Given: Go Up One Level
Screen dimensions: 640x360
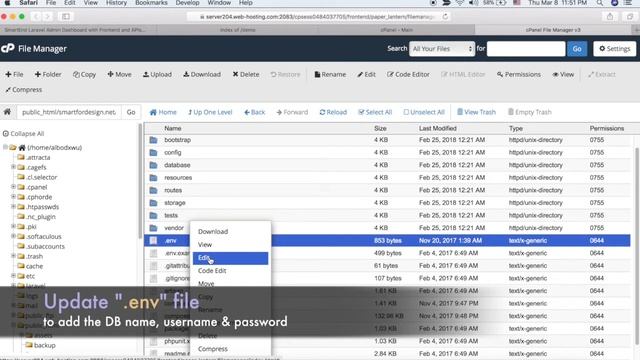Looking at the screenshot, I should [x=210, y=112].
